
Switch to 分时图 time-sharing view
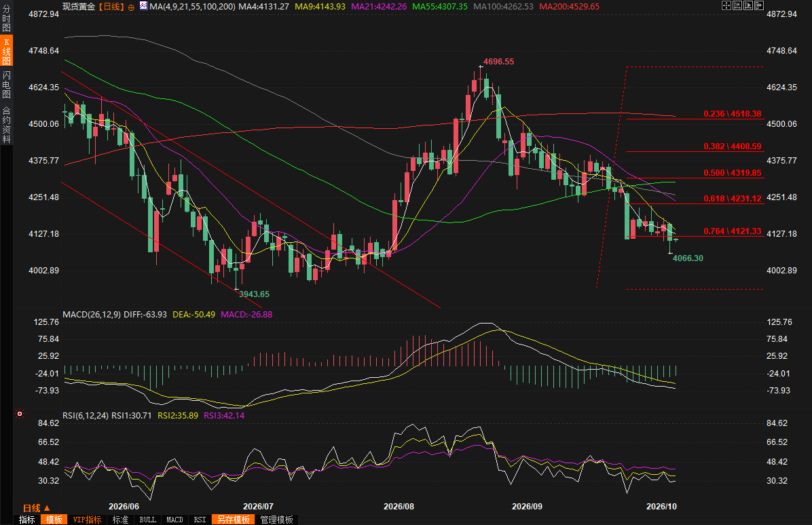(6, 18)
